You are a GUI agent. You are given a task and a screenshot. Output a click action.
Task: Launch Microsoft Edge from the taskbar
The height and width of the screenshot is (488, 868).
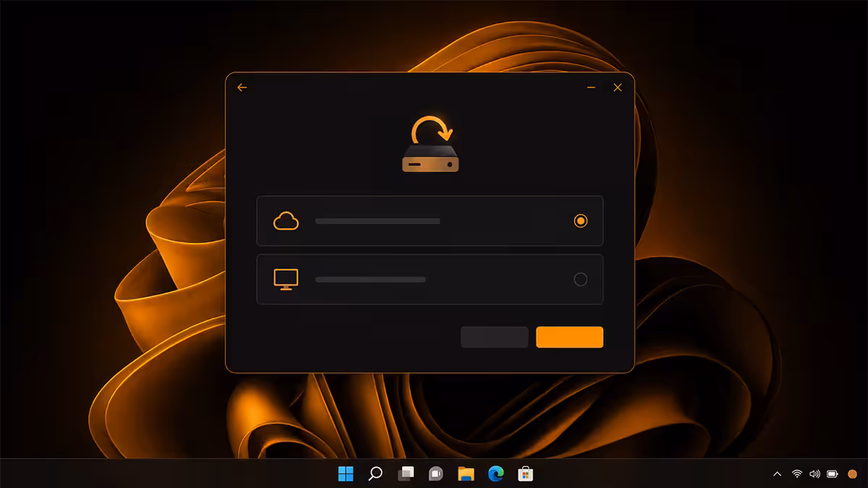pos(495,474)
